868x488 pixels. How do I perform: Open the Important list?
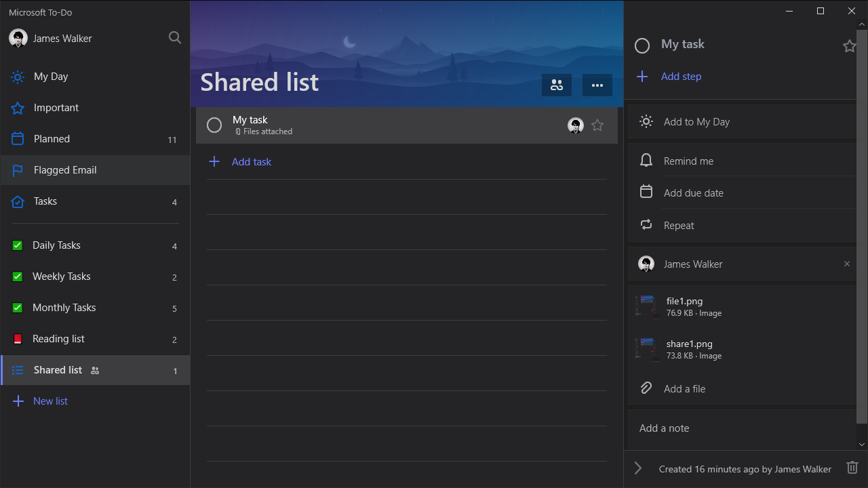click(95, 108)
